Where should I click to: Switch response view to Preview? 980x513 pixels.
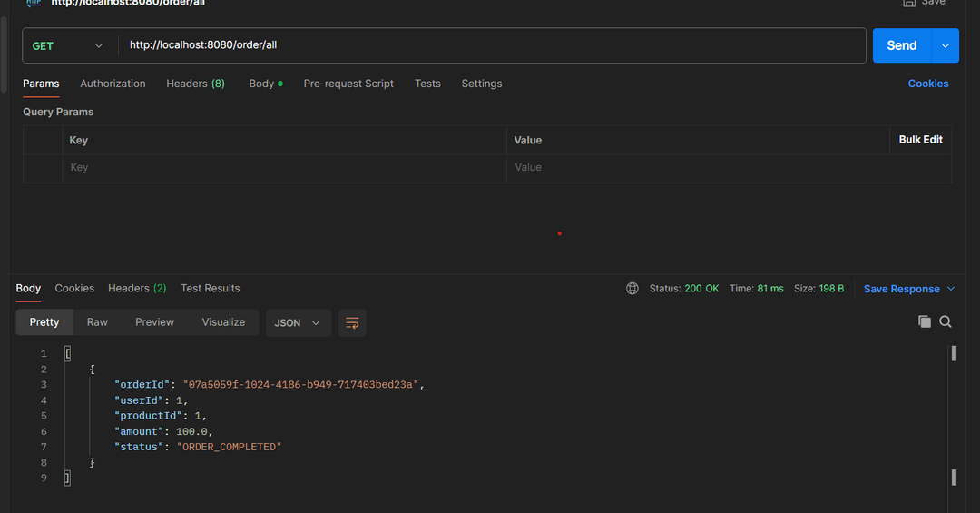(154, 322)
